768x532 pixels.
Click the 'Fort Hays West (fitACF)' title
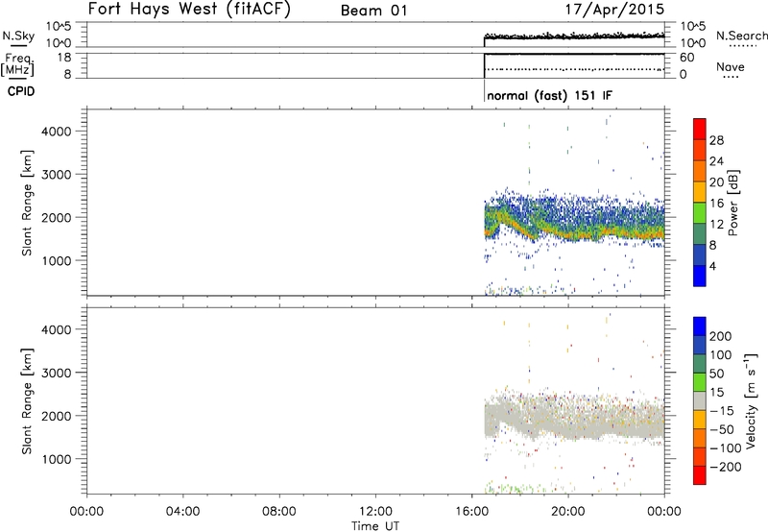pyautogui.click(x=189, y=10)
